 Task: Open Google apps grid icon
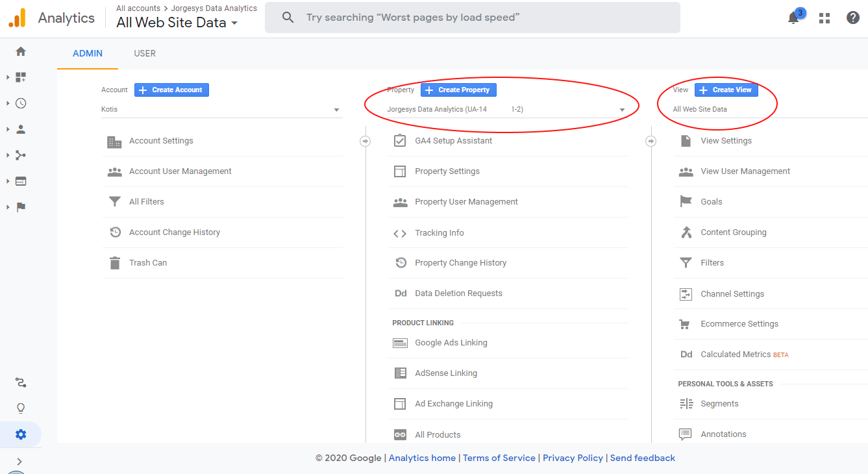point(825,18)
